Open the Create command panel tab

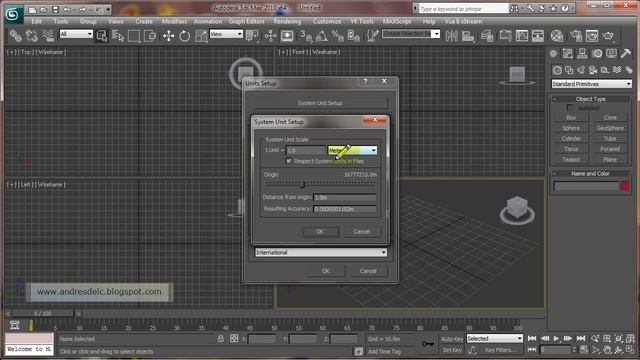553,53
